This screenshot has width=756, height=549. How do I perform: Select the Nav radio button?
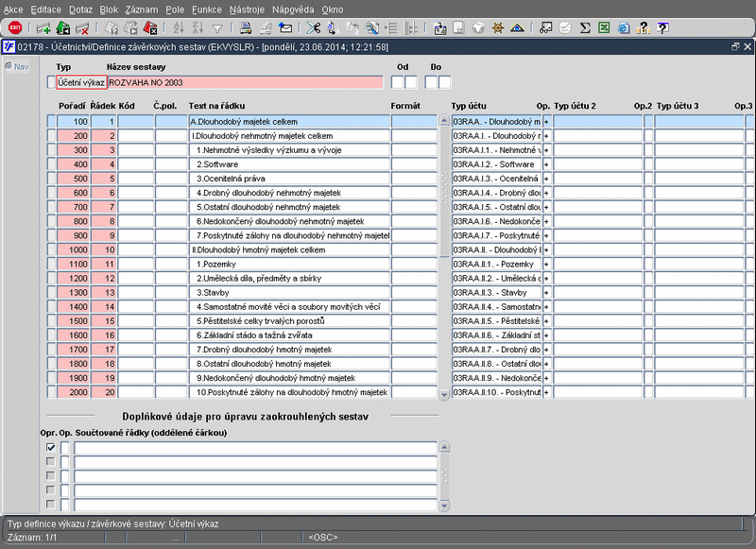[x=9, y=66]
